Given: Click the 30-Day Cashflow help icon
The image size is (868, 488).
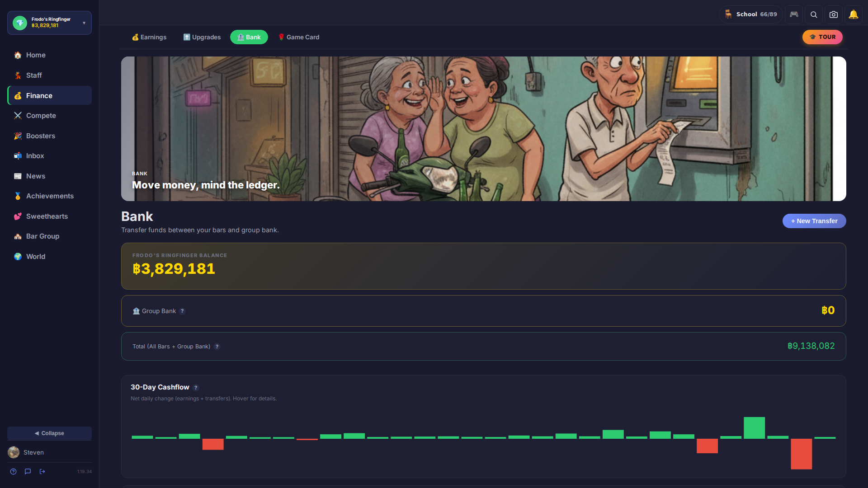Looking at the screenshot, I should [196, 388].
